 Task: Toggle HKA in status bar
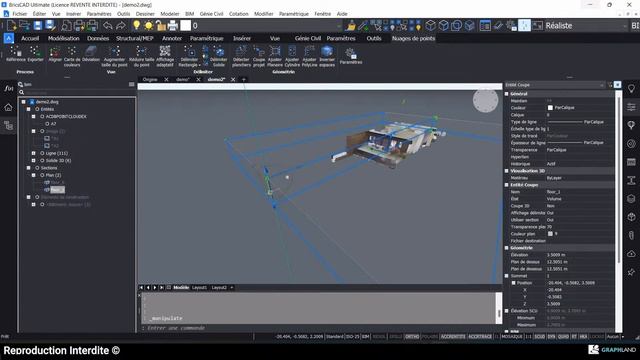(583, 337)
